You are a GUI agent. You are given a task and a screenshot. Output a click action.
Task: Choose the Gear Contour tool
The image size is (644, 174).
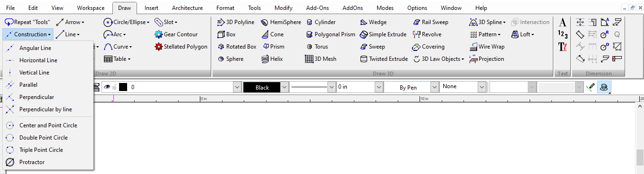tap(176, 34)
